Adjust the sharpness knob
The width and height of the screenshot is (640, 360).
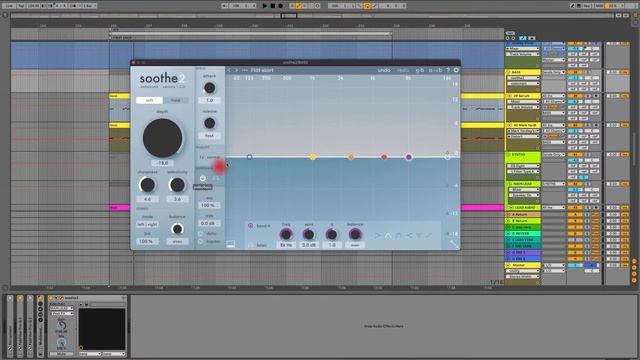point(147,185)
